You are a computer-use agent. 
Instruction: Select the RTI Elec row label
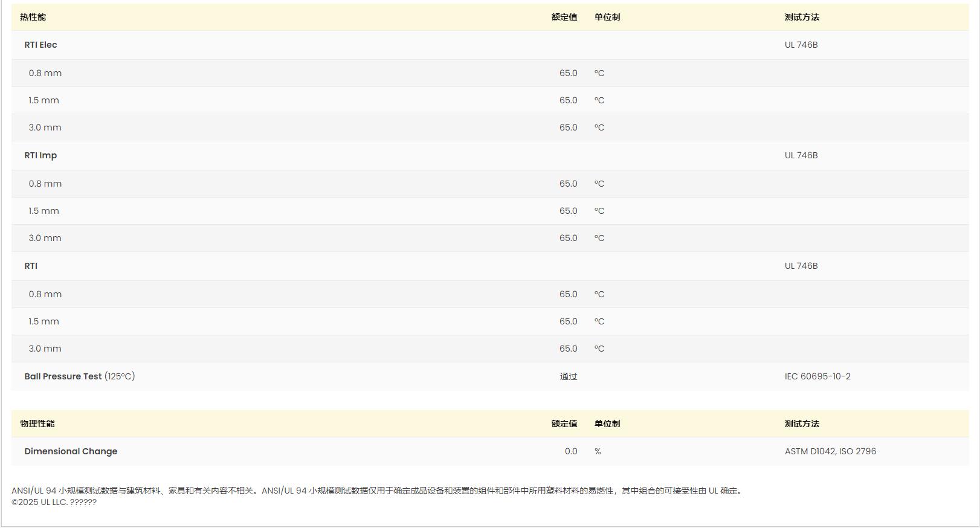click(x=40, y=45)
